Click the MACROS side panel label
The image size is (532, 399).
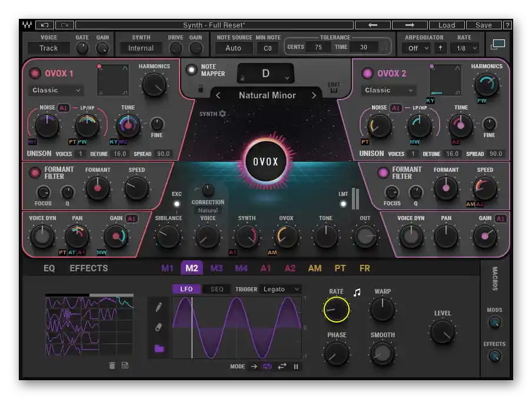495,278
